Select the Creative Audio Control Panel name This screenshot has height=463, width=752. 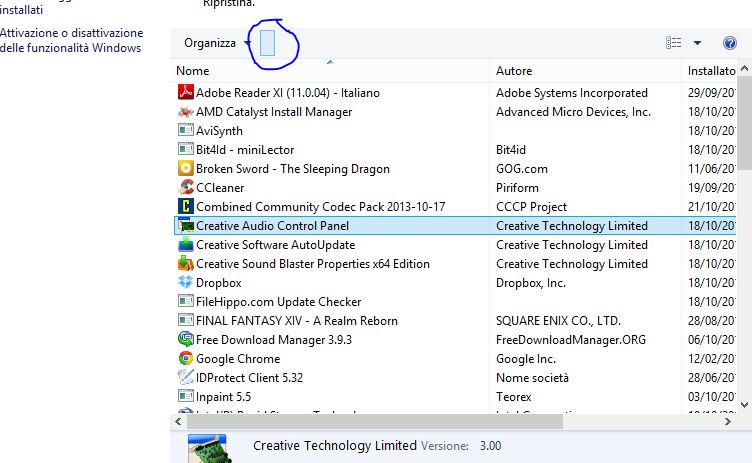tap(272, 226)
